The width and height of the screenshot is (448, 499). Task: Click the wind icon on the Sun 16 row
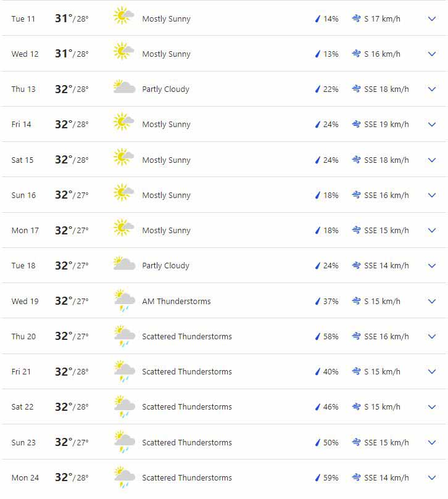click(x=356, y=195)
